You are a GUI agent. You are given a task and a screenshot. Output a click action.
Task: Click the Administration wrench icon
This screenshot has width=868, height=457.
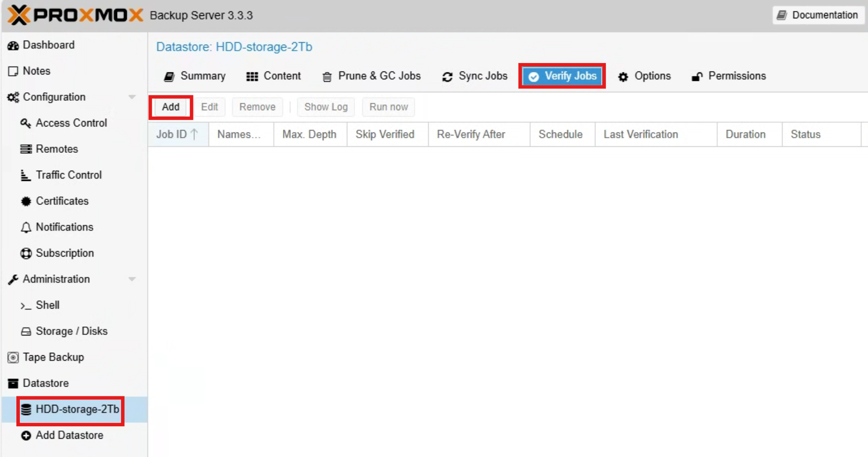13,279
